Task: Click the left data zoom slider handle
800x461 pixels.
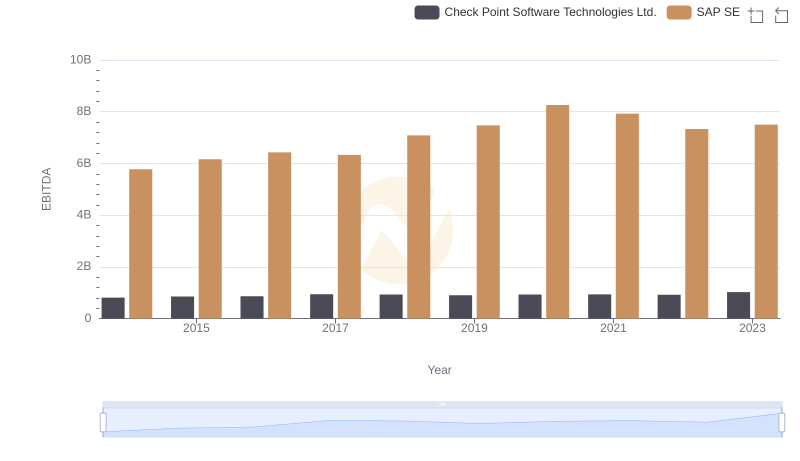Action: tap(103, 423)
